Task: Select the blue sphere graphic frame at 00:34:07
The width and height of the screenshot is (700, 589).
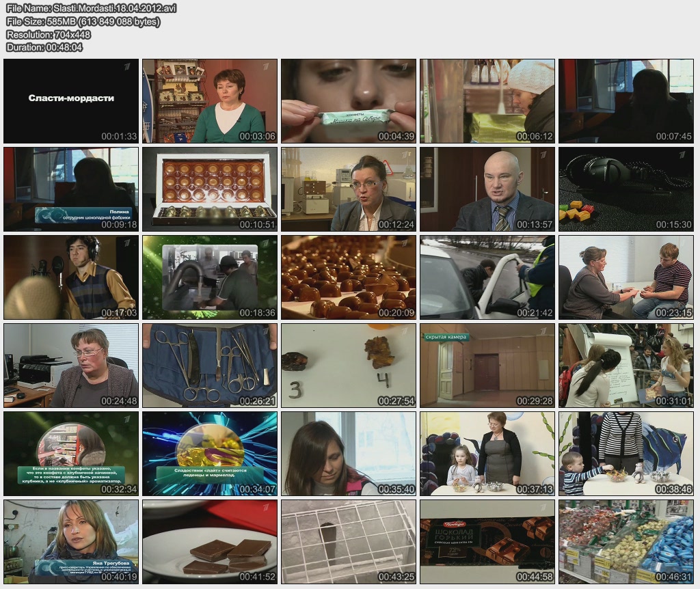Action: pyautogui.click(x=210, y=454)
